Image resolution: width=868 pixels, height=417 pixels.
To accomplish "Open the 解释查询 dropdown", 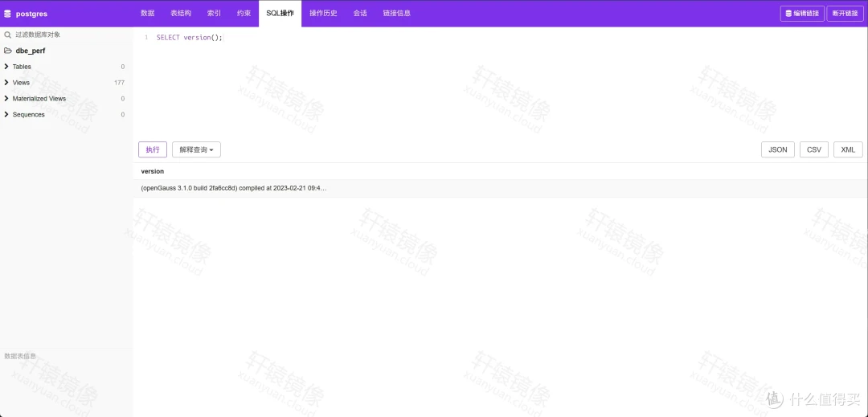I will pos(197,150).
